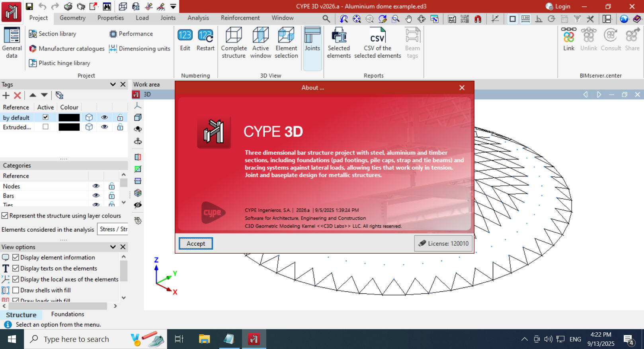Move the tag up with the up arrow
644x349 pixels.
coord(33,95)
